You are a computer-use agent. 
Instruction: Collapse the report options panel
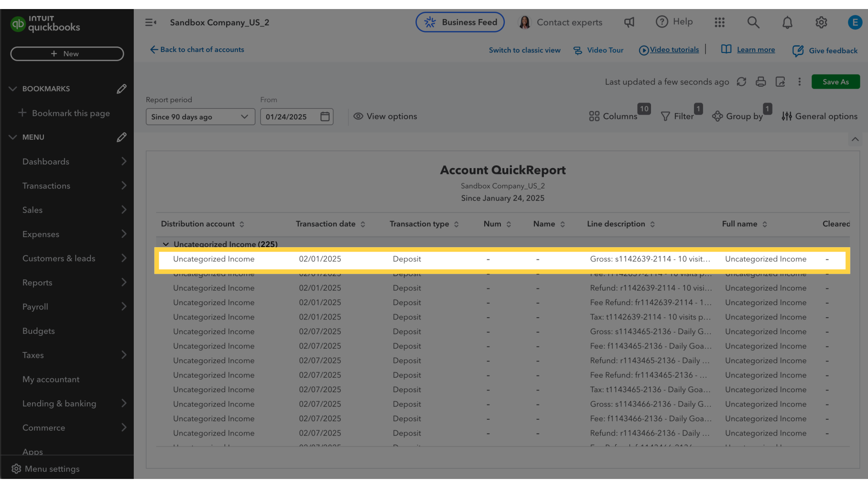(x=855, y=139)
